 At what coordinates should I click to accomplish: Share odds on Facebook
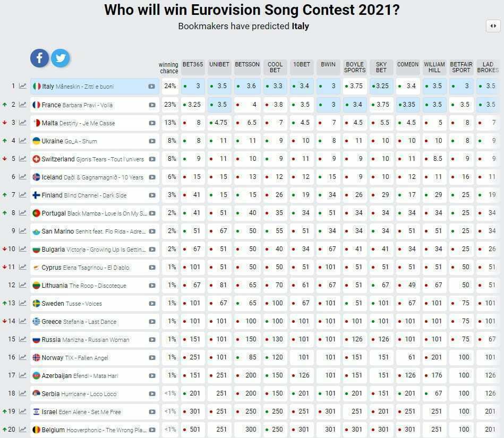point(39,58)
